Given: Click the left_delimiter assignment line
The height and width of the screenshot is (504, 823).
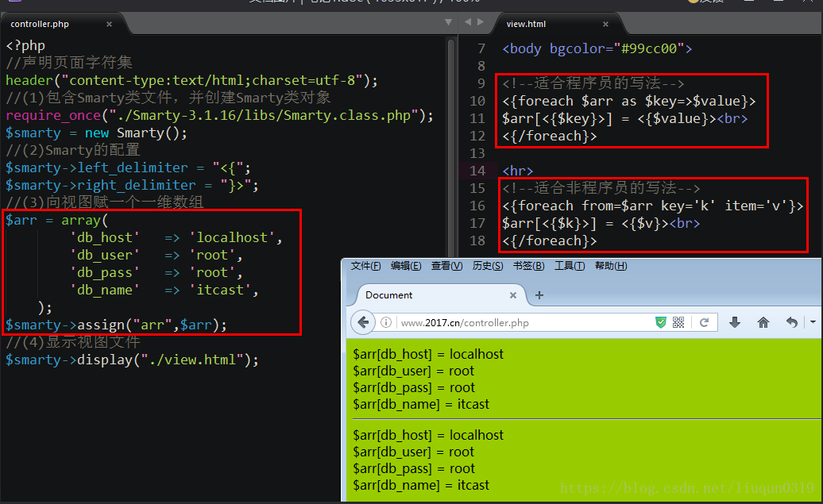Looking at the screenshot, I should tap(128, 167).
